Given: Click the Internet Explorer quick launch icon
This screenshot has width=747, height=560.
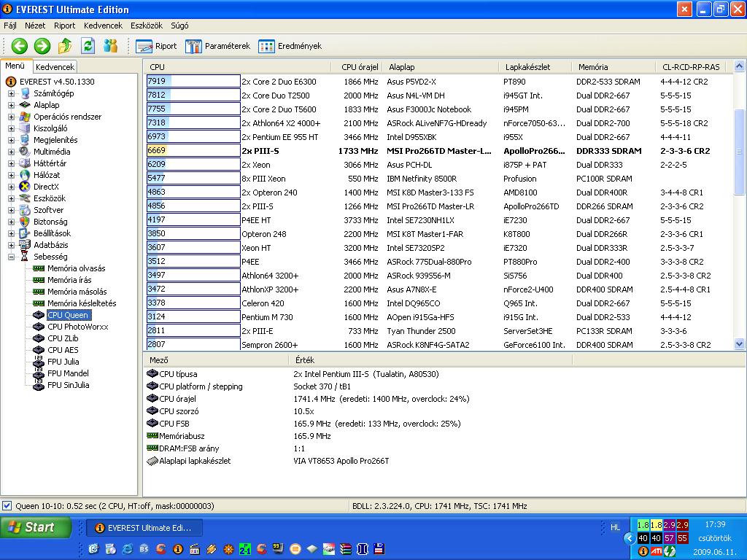Looking at the screenshot, I should [x=127, y=549].
